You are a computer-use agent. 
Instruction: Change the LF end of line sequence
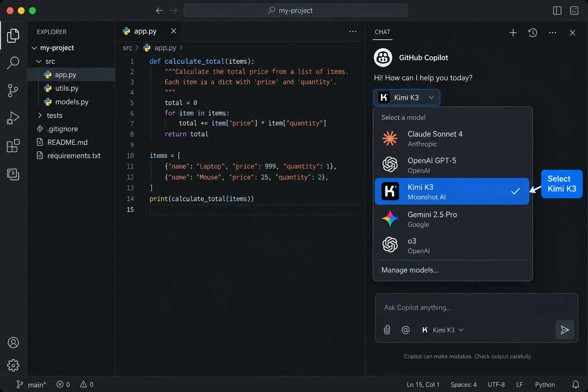tap(519, 385)
